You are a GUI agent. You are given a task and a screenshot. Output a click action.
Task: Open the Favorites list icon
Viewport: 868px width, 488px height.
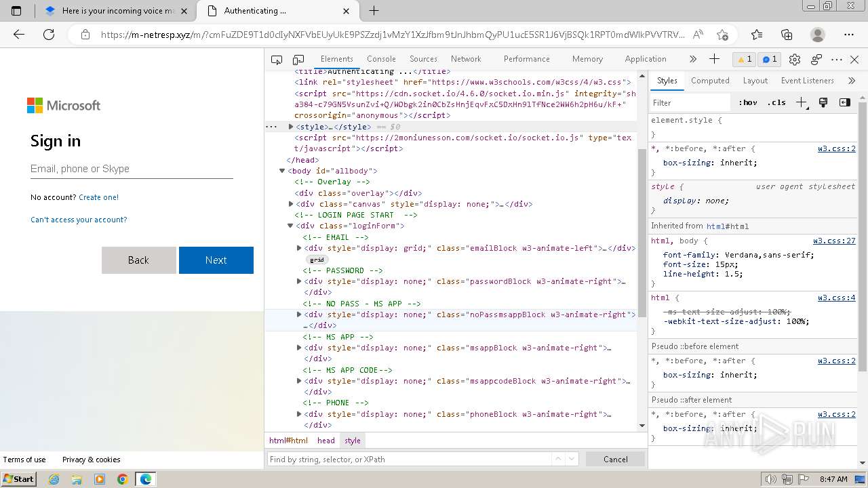(x=757, y=35)
